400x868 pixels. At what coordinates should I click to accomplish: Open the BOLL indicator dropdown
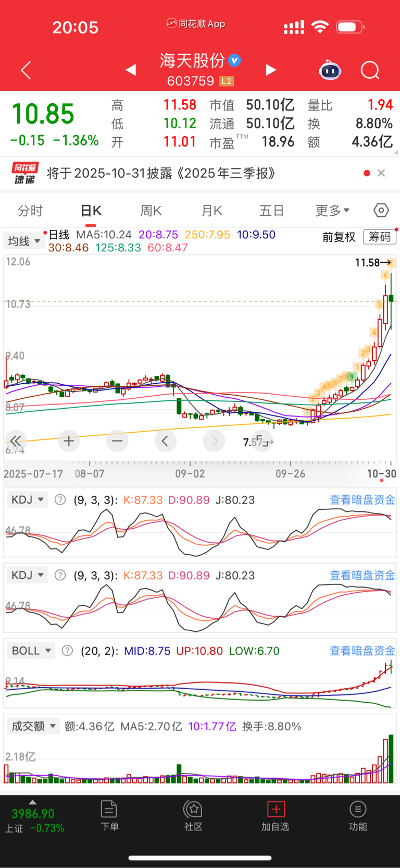click(31, 651)
